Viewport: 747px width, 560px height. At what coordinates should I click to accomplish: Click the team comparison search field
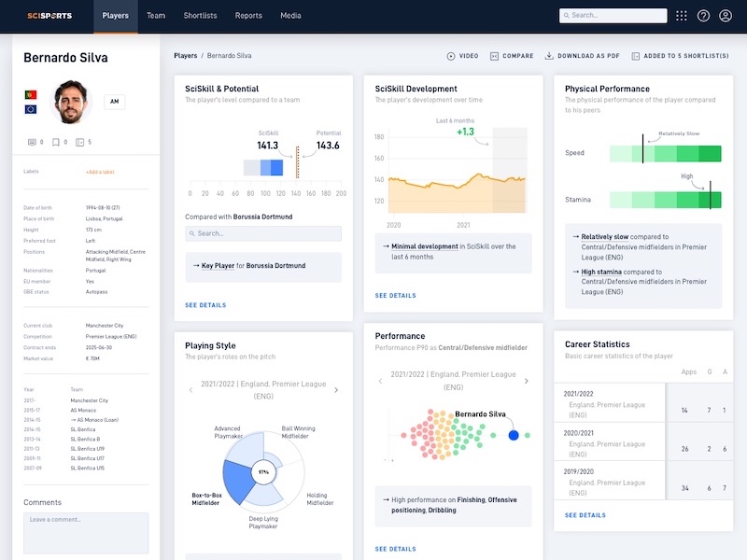[x=263, y=233]
